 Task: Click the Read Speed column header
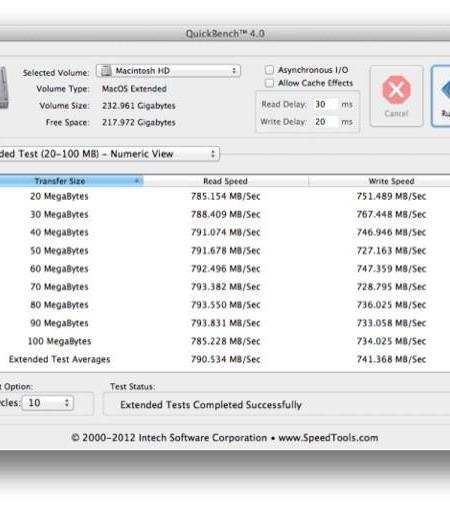(225, 181)
